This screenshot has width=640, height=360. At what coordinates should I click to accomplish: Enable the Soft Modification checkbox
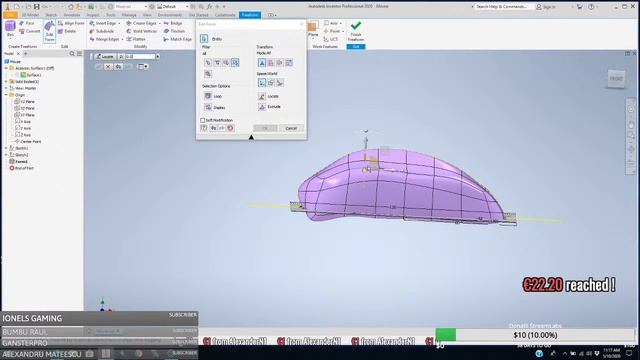[202, 120]
